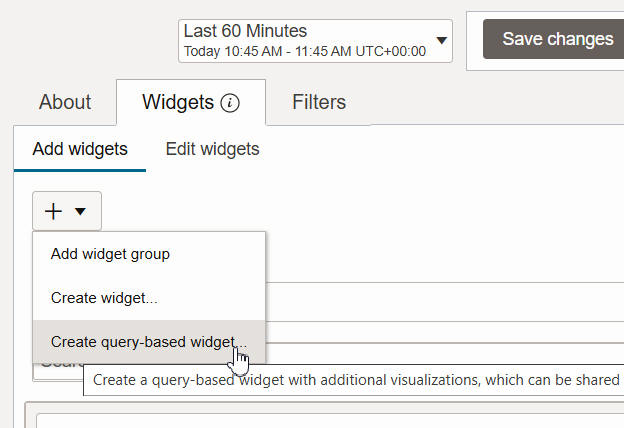
Task: Choose Create widget... from the menu
Action: 104,298
